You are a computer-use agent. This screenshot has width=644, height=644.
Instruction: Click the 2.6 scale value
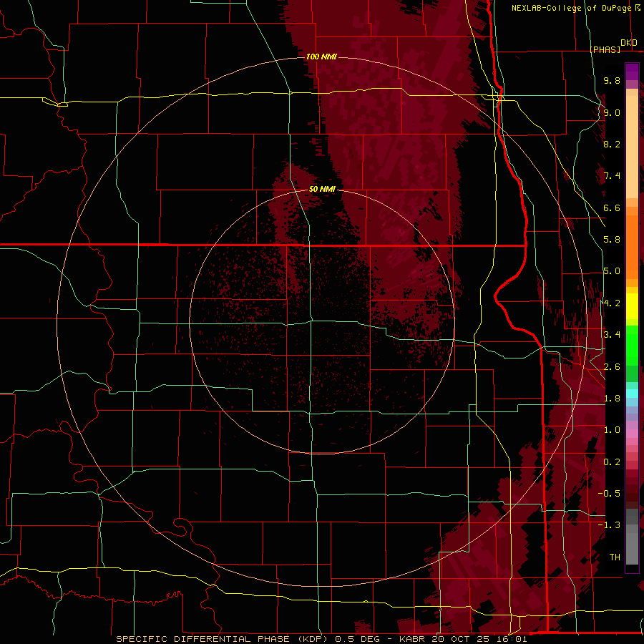tap(612, 367)
